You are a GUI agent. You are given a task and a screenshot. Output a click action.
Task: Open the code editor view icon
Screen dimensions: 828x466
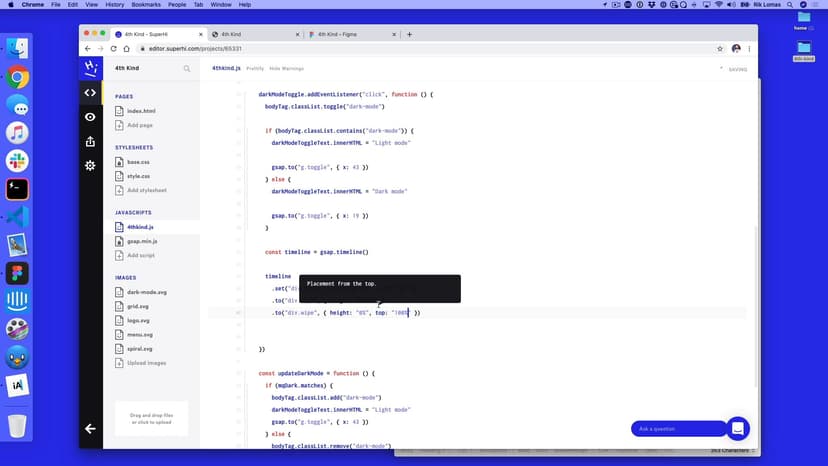[90, 93]
